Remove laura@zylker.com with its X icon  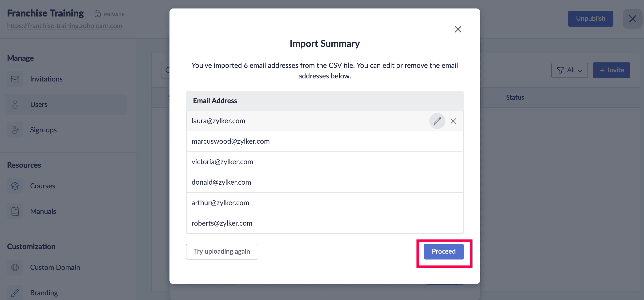click(453, 121)
